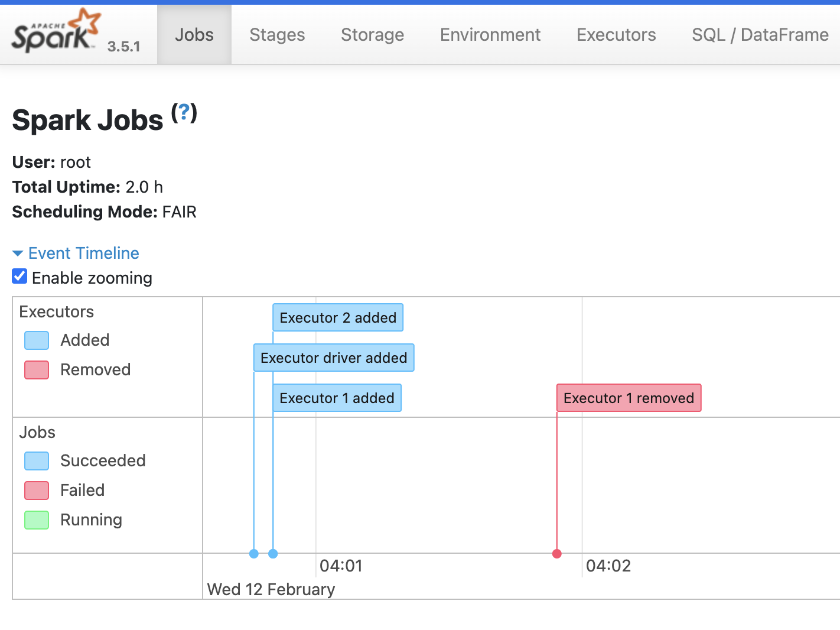Click the blue Executor 1 added timeline dot

coord(273,554)
